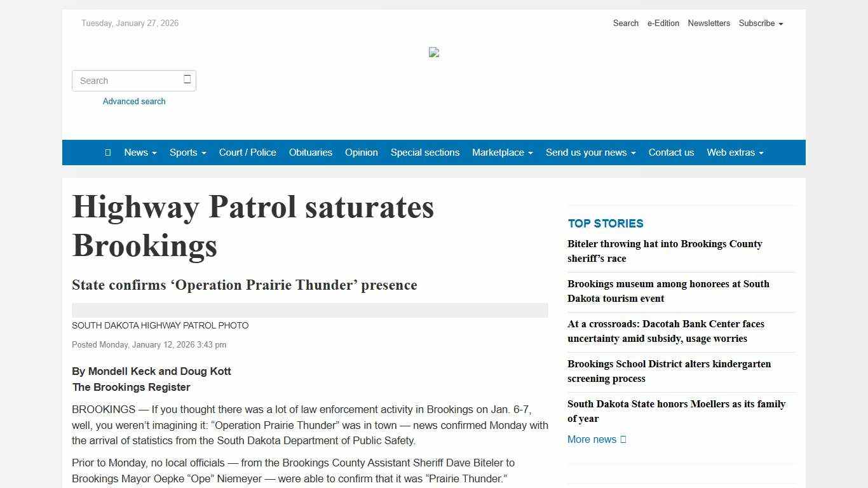Open the e-Edition link
Screen dimensions: 868x488
click(x=663, y=24)
